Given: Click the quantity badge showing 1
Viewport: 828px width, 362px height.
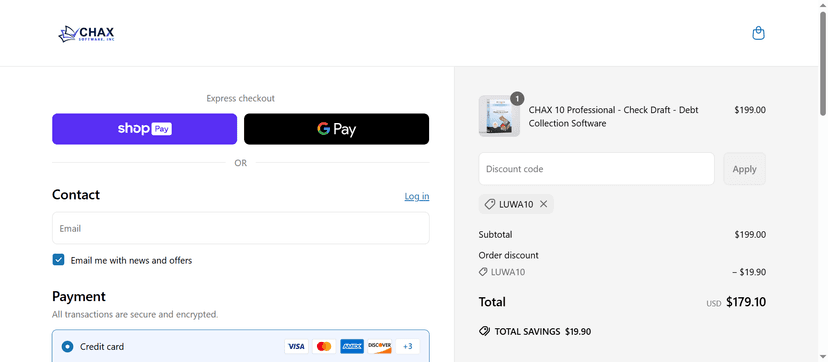Looking at the screenshot, I should [x=518, y=98].
